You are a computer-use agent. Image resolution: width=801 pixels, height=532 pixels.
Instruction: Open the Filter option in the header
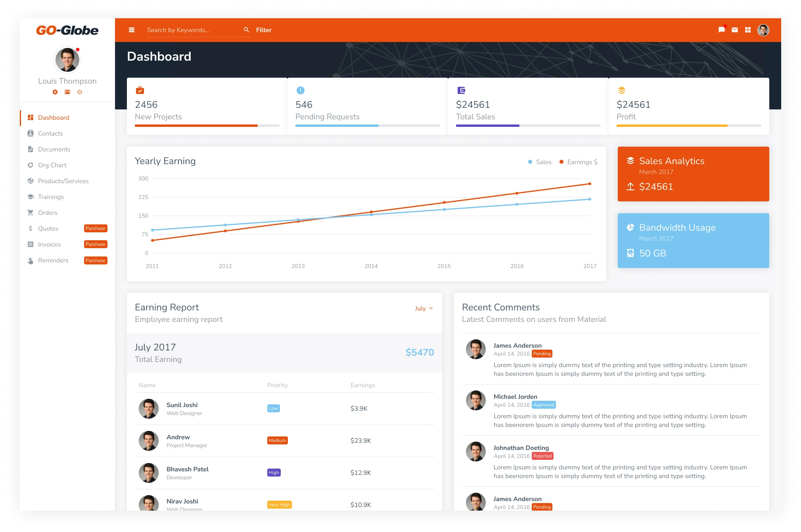[264, 30]
